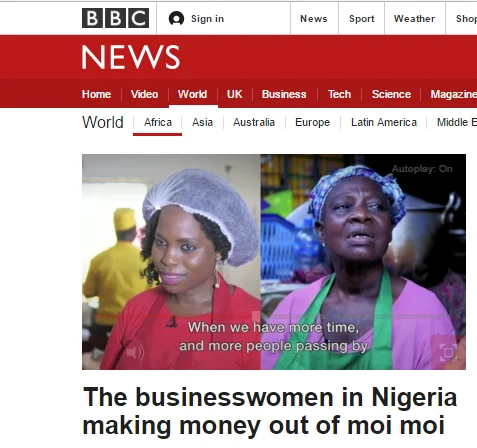Enter fullscreen using the video's expand icon
Image resolution: width=477 pixels, height=448 pixels.
click(448, 352)
